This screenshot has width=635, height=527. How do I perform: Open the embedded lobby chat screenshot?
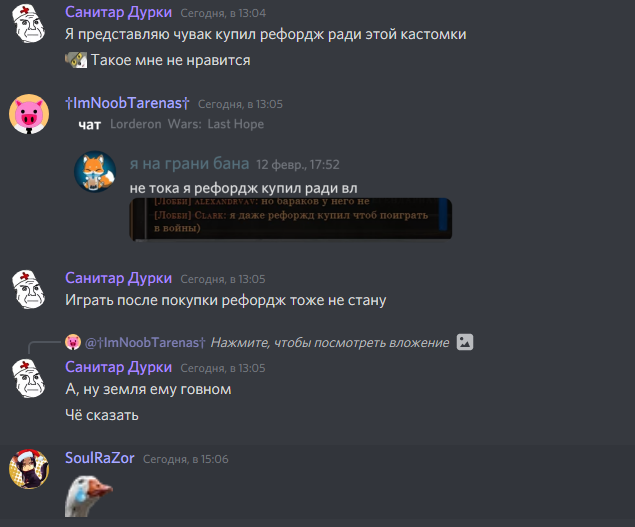point(290,219)
